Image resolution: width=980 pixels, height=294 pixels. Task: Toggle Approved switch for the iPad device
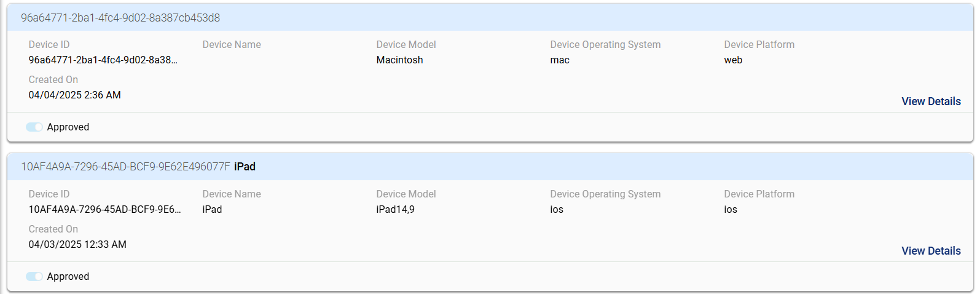(x=34, y=276)
